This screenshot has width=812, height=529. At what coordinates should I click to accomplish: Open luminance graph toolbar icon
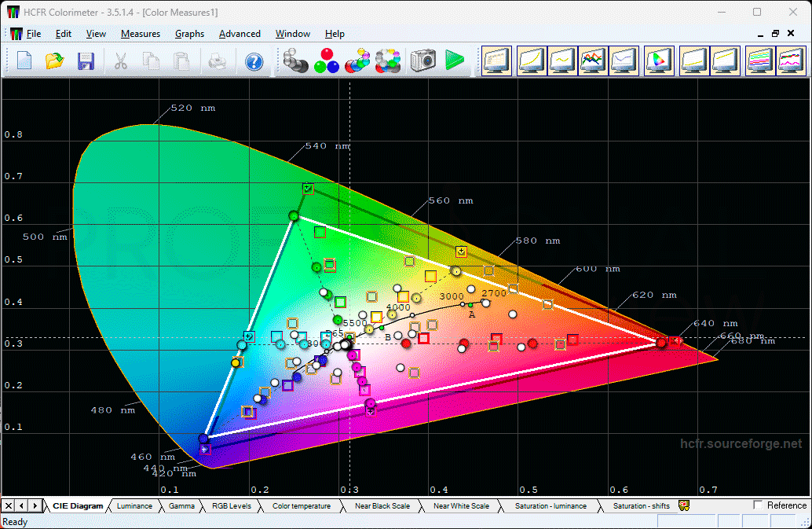[x=532, y=61]
